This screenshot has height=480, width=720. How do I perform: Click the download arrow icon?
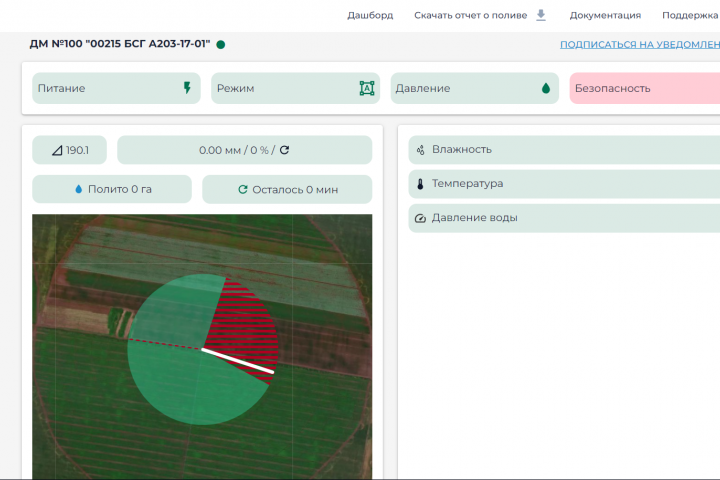[x=541, y=15]
